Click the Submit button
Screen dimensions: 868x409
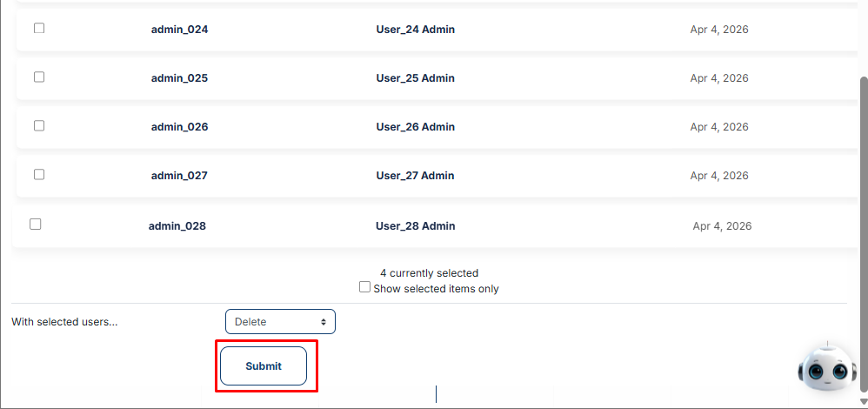tap(264, 365)
